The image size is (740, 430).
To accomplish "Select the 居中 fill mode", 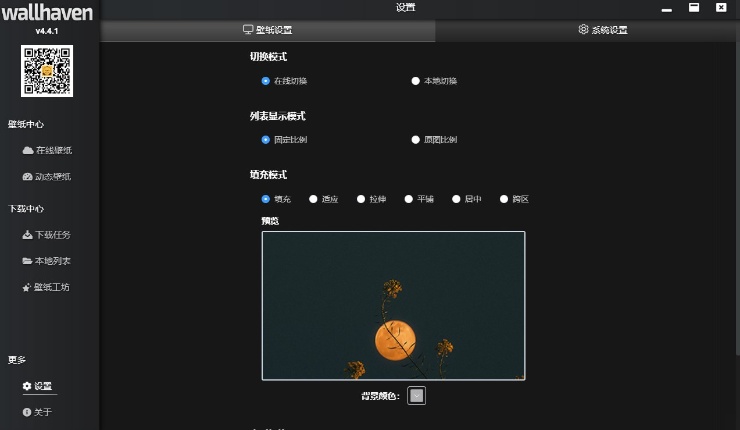I will (x=467, y=199).
